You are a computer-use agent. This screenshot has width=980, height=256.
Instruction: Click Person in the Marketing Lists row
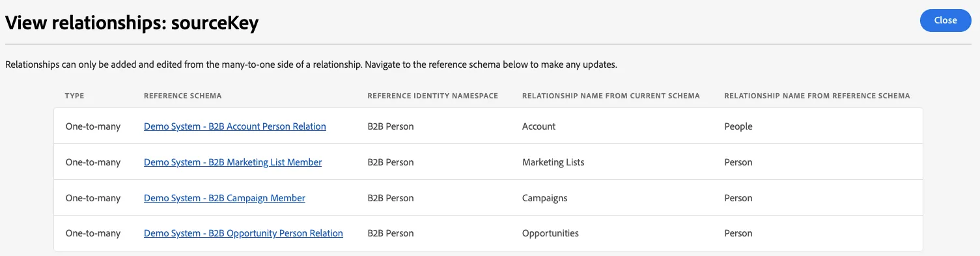738,162
